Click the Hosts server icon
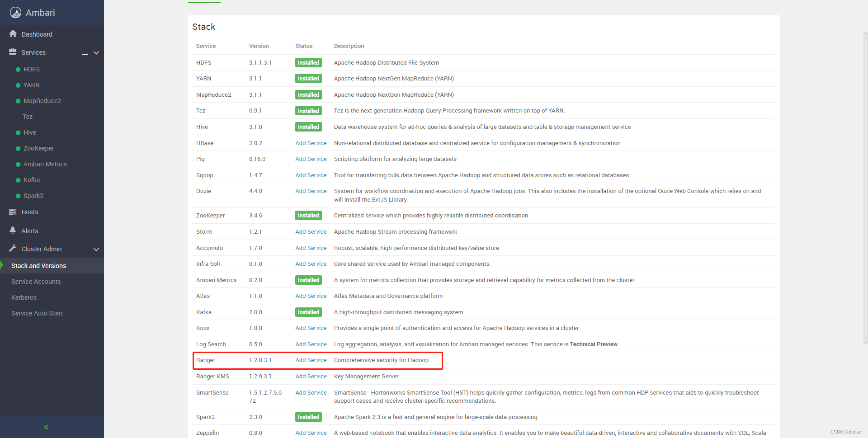Screen dimensions: 868x438 click(x=13, y=212)
